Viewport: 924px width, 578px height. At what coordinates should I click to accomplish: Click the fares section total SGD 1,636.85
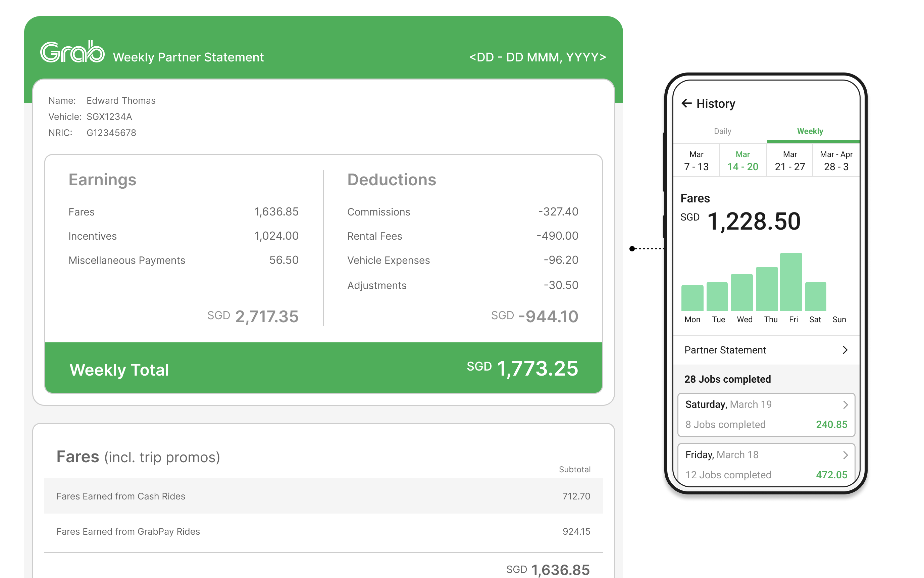pyautogui.click(x=548, y=570)
